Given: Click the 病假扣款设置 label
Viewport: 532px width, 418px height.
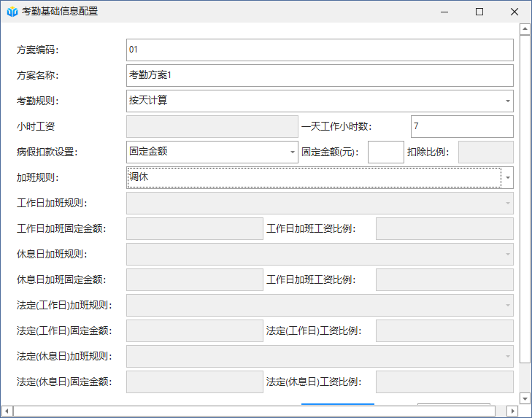Looking at the screenshot, I should coord(47,152).
